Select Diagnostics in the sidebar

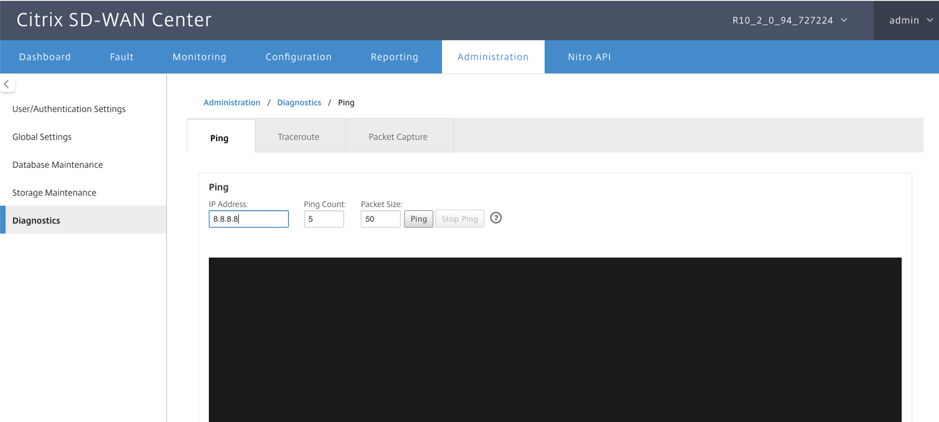click(83, 220)
